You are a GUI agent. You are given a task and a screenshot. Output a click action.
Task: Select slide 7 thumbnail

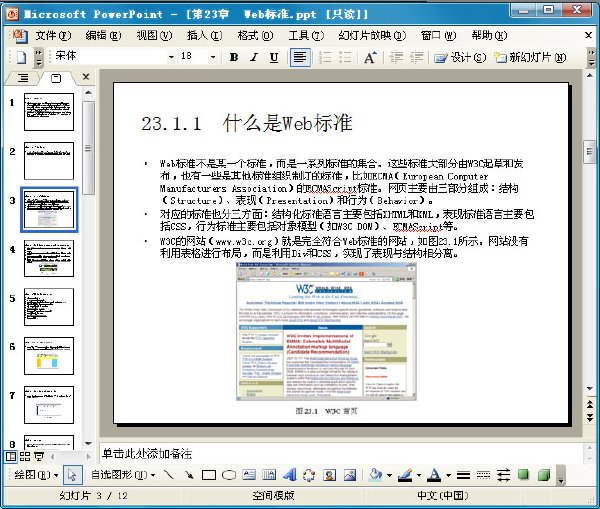49,405
